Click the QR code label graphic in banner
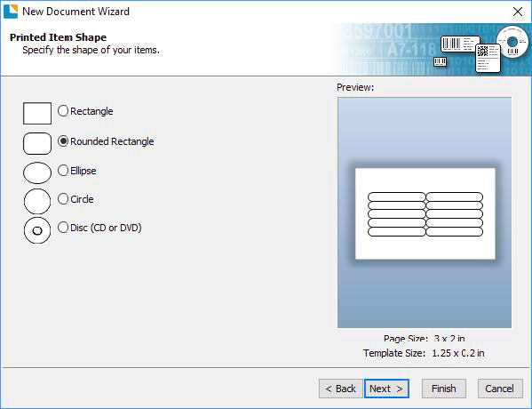Screen dimensions: 532x409 (488, 58)
